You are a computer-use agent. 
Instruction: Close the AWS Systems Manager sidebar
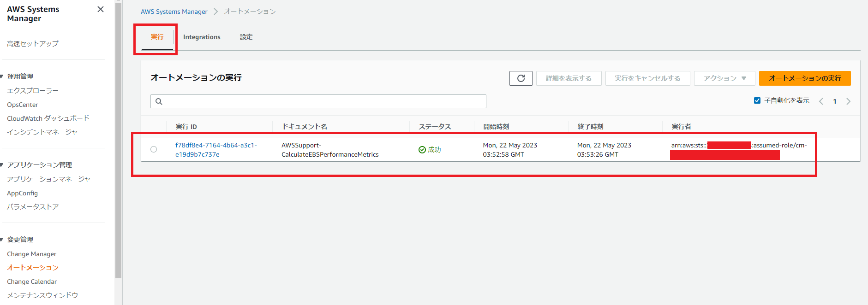click(101, 9)
